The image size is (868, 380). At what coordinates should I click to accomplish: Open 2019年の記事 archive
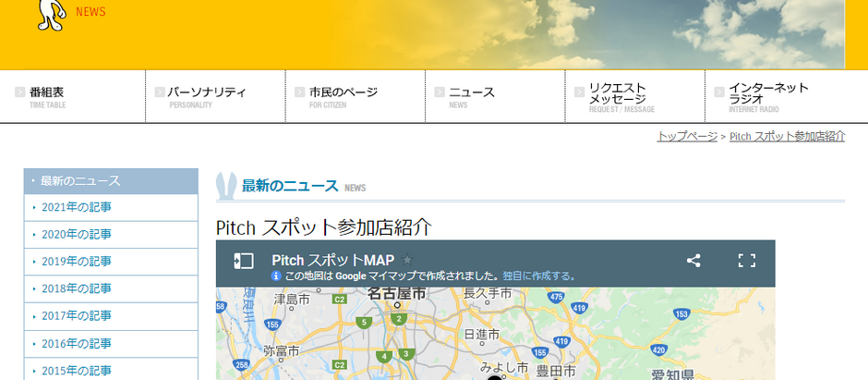point(111,262)
